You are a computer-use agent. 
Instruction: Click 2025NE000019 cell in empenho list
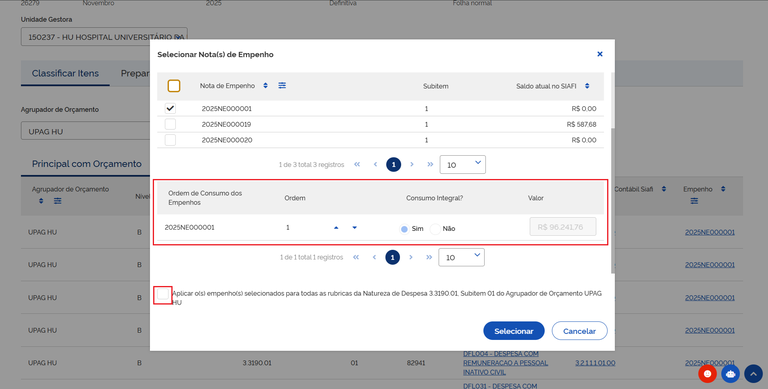click(226, 124)
